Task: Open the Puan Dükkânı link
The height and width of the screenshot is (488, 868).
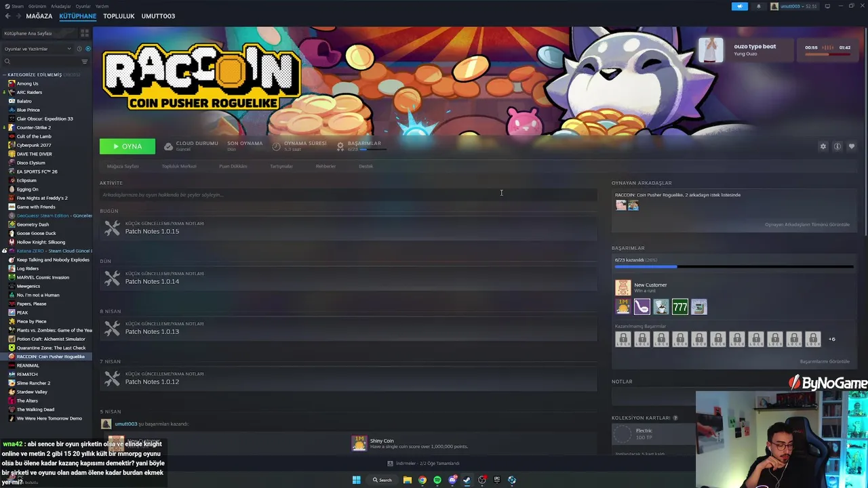Action: point(233,166)
